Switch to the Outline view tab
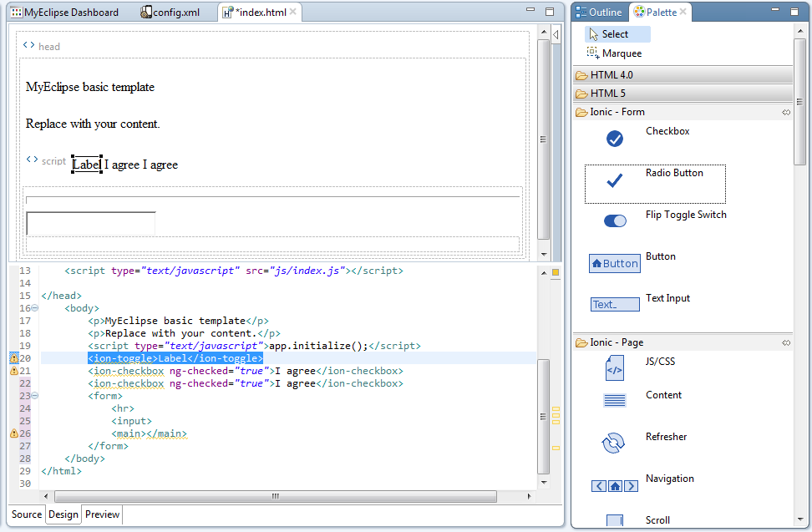 click(599, 13)
